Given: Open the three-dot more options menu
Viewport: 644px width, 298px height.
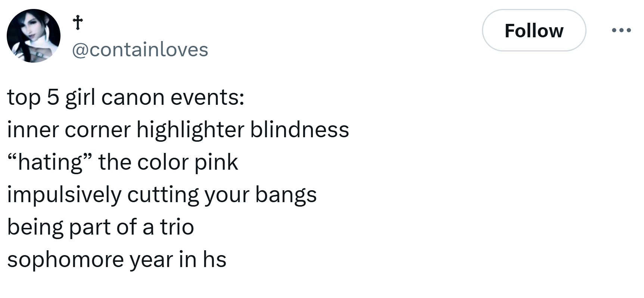Looking at the screenshot, I should 622,30.
